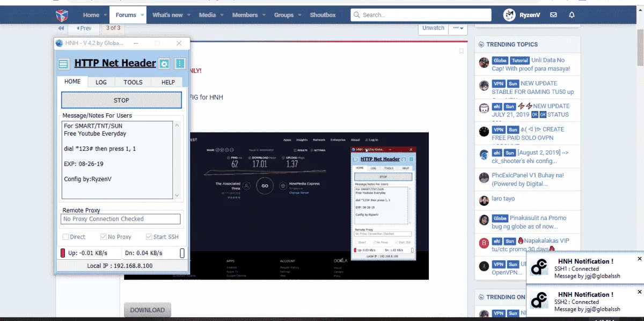The height and width of the screenshot is (321, 644).
Task: Open the laro tayo trending topic
Action: [x=503, y=199]
